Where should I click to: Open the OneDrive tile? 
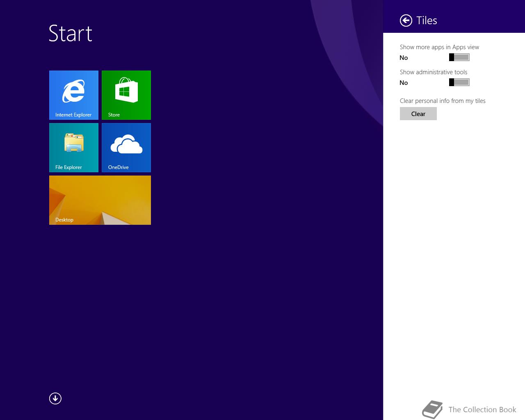[126, 148]
